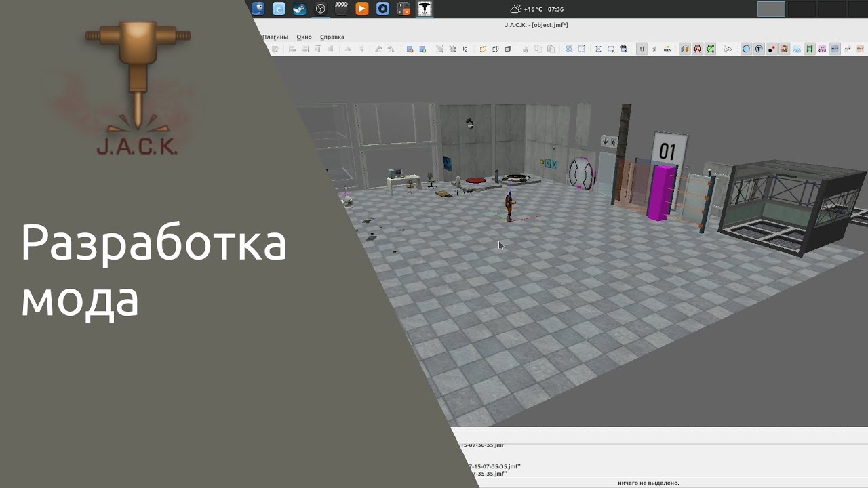The height and width of the screenshot is (488, 868).
Task: Click the Carve 3D box icon
Action: coord(509,49)
